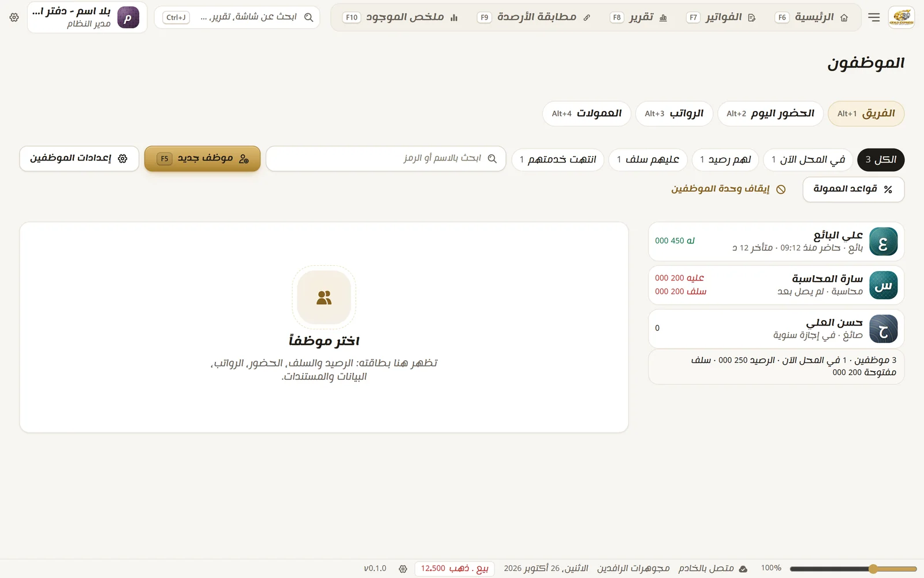924x578 pixels.
Task: Click سارة المحاسبة avatar 'س'
Action: tap(883, 285)
